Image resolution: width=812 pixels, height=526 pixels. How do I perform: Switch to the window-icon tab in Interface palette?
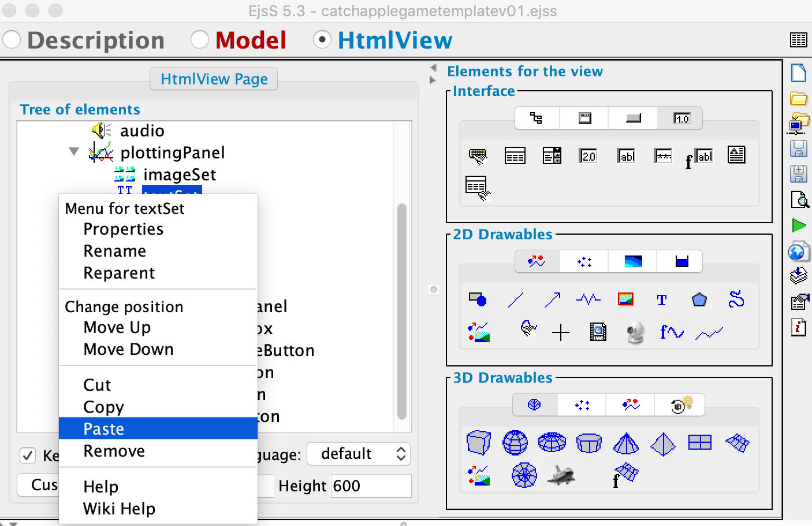click(x=584, y=118)
